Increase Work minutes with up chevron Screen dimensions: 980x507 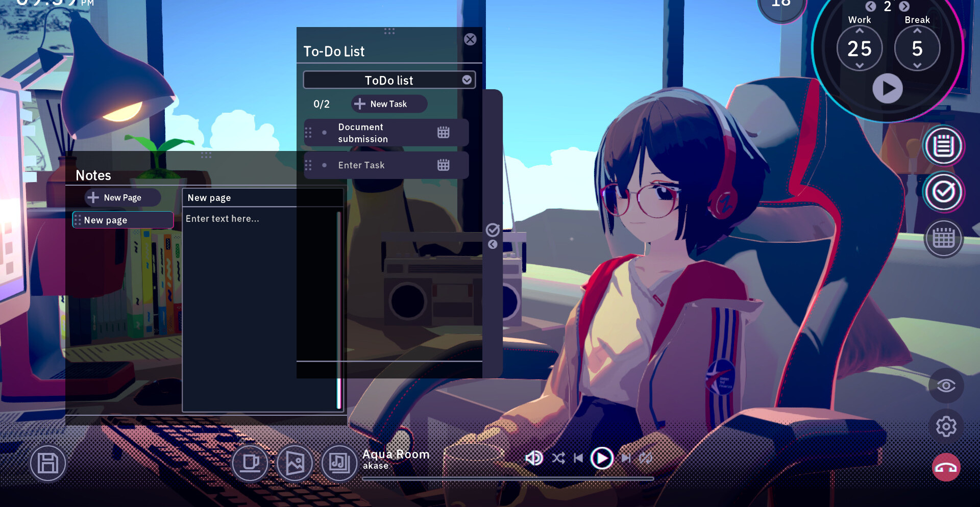[860, 31]
